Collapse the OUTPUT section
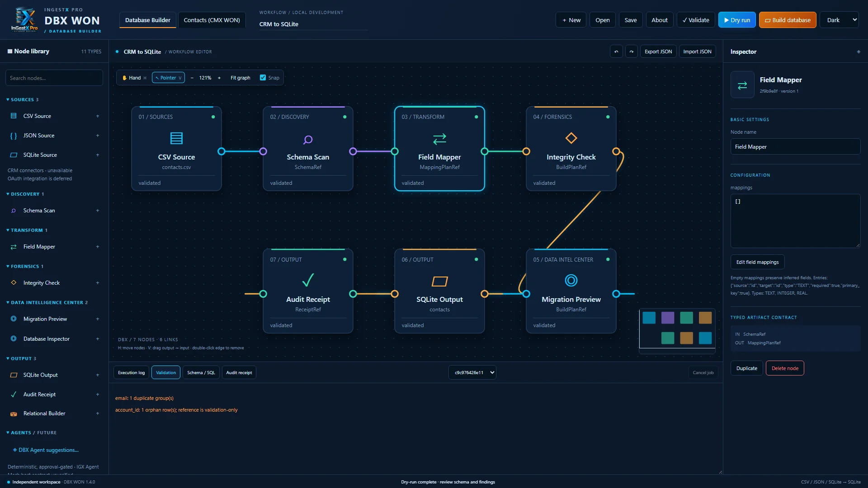868x488 pixels. (21, 359)
